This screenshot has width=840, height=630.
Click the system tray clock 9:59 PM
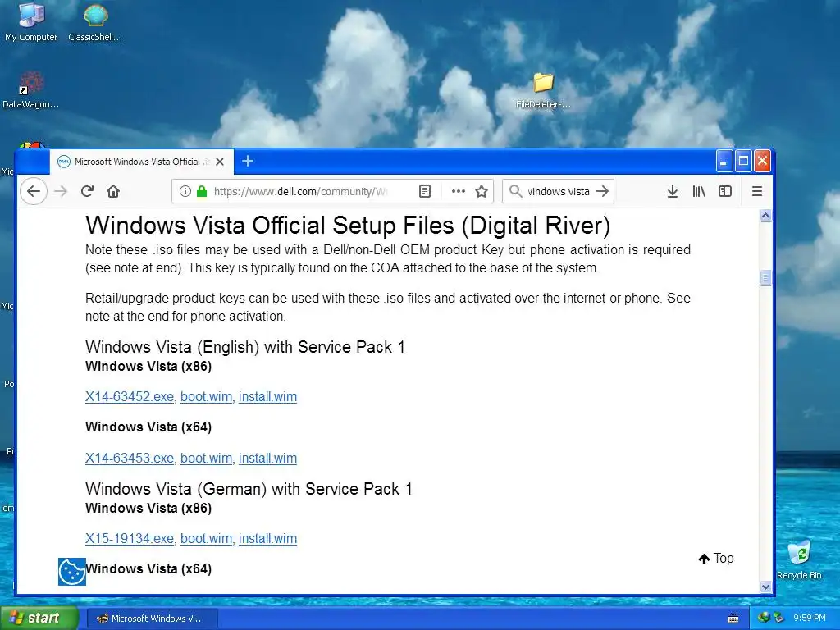tap(810, 619)
